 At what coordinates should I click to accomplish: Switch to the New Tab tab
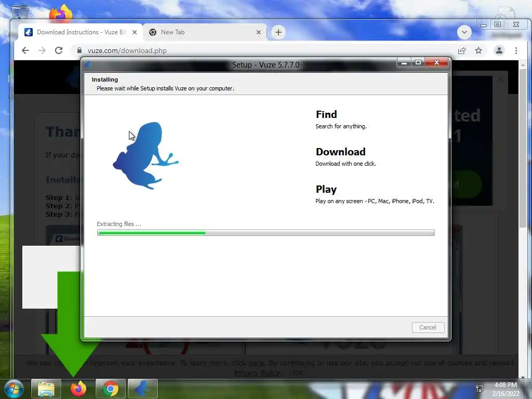click(x=205, y=32)
